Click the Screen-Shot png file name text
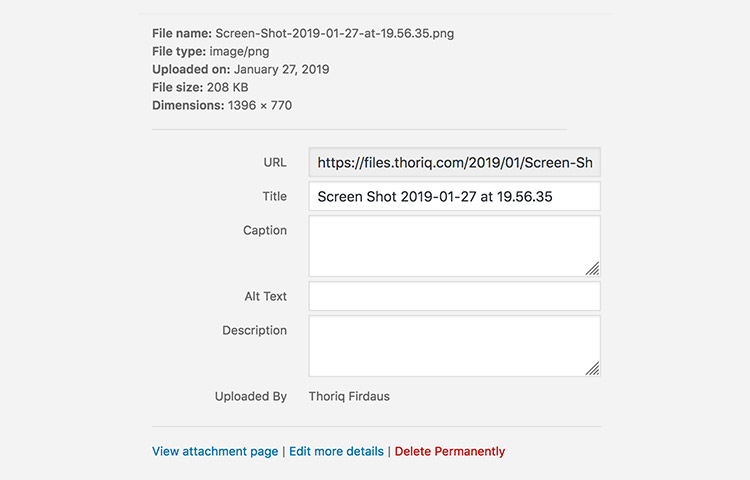Image resolution: width=750 pixels, height=480 pixels. tap(334, 33)
